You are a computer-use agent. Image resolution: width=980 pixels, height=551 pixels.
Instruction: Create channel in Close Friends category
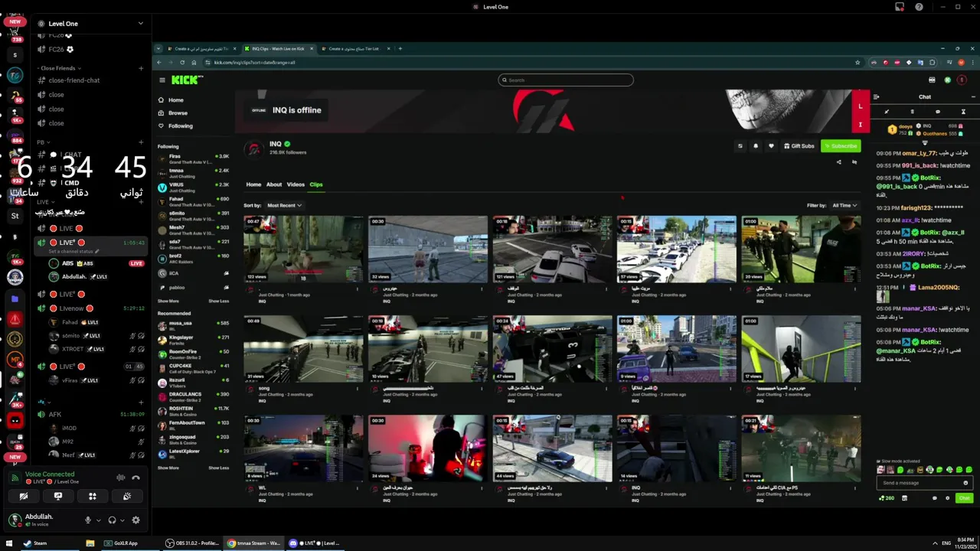[x=141, y=68]
